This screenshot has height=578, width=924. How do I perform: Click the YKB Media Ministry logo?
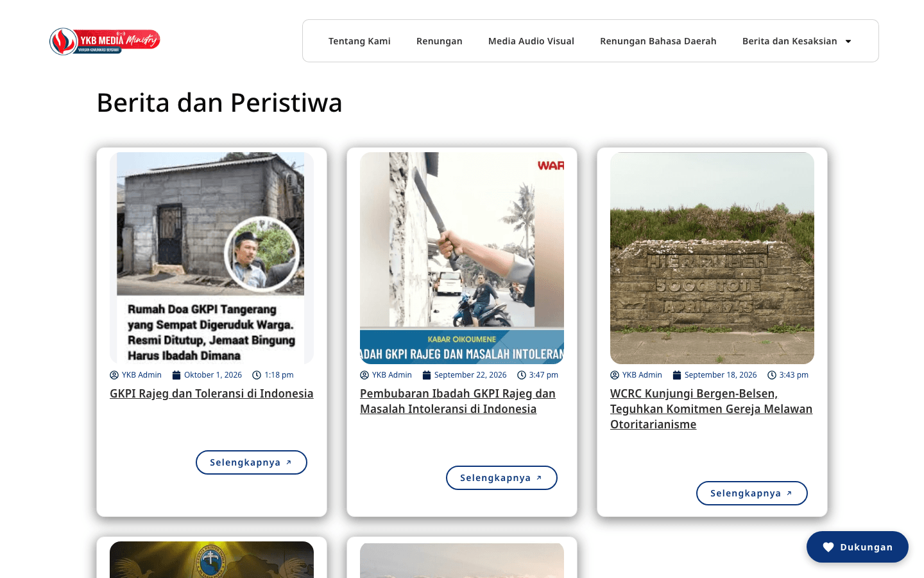(x=105, y=41)
